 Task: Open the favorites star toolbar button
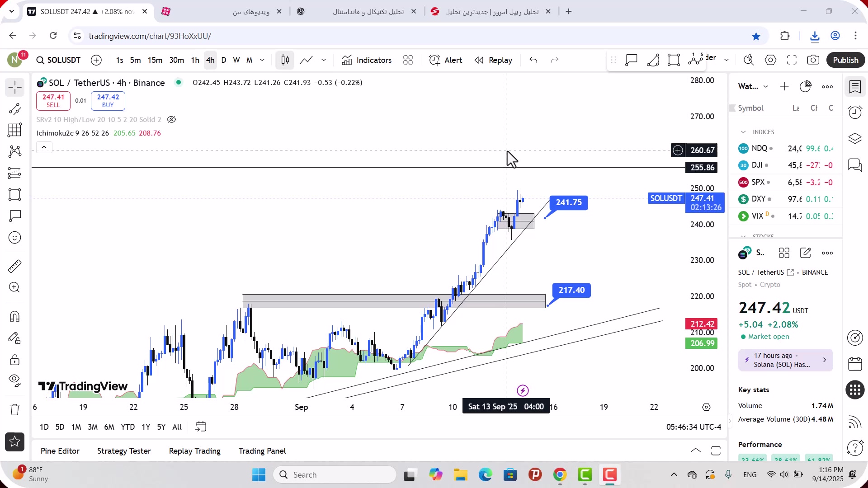pos(14,442)
